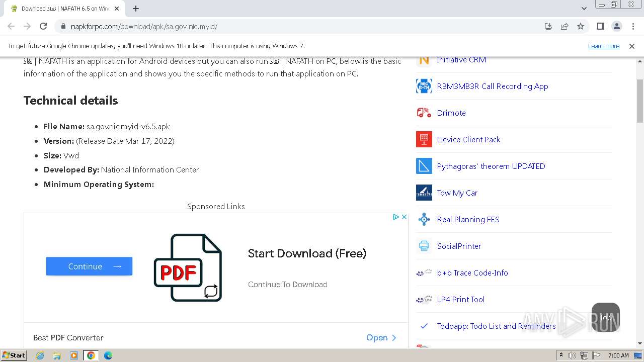
Task: Open the LP4 Print Tool link
Action: point(460,300)
